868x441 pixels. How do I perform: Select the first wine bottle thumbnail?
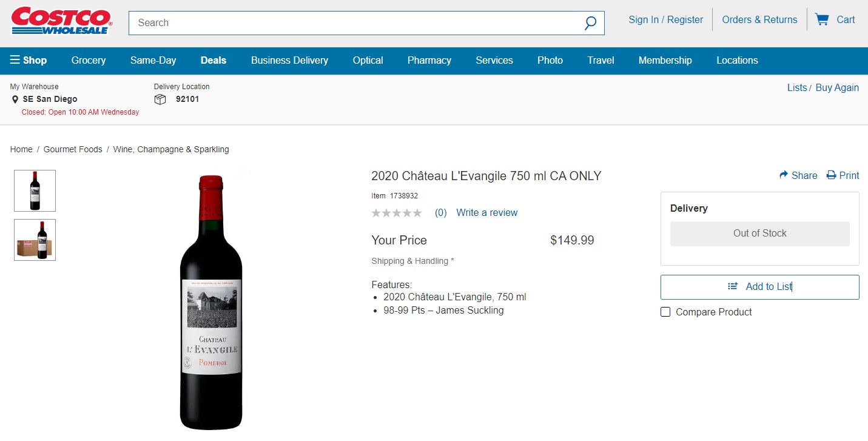pos(35,190)
